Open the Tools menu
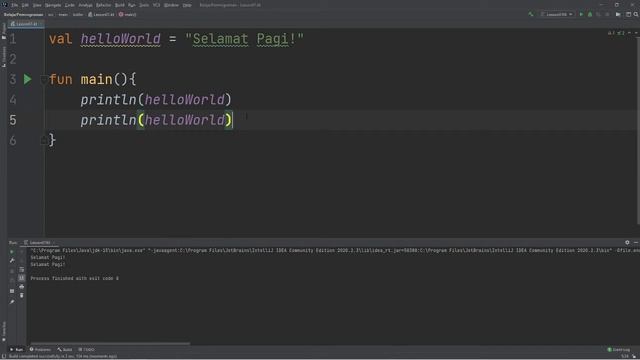The image size is (640, 360). coord(144,5)
